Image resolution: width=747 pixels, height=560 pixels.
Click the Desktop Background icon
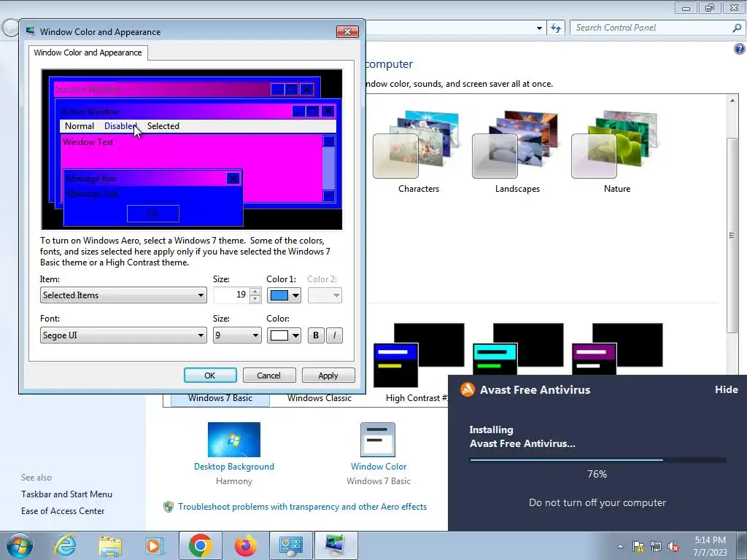234,440
